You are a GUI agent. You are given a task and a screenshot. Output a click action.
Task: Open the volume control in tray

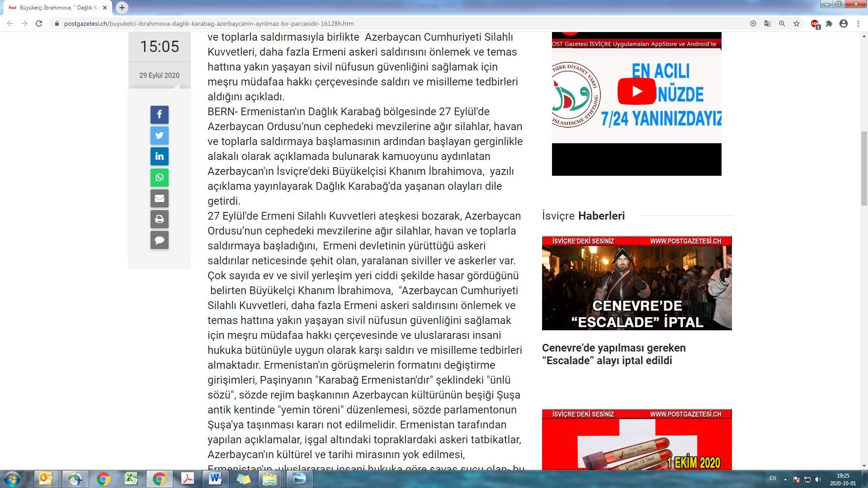(818, 479)
